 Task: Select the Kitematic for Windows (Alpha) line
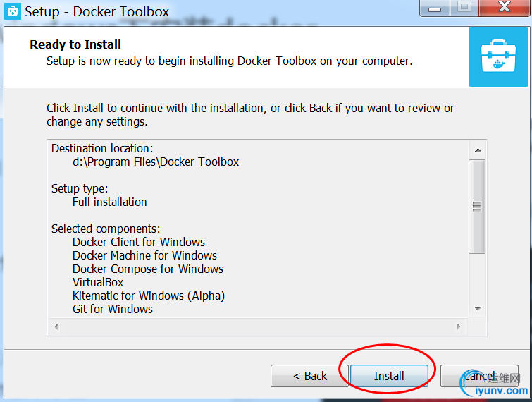pos(149,296)
